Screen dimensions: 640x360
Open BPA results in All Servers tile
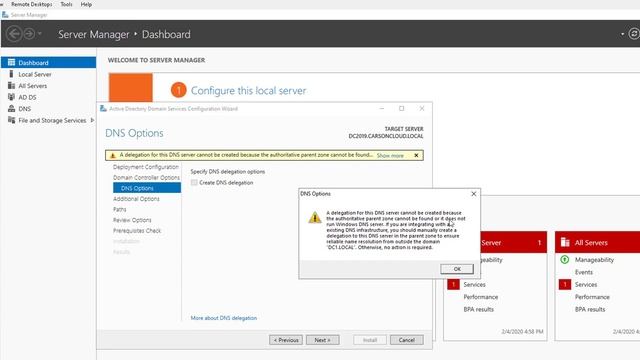click(590, 309)
